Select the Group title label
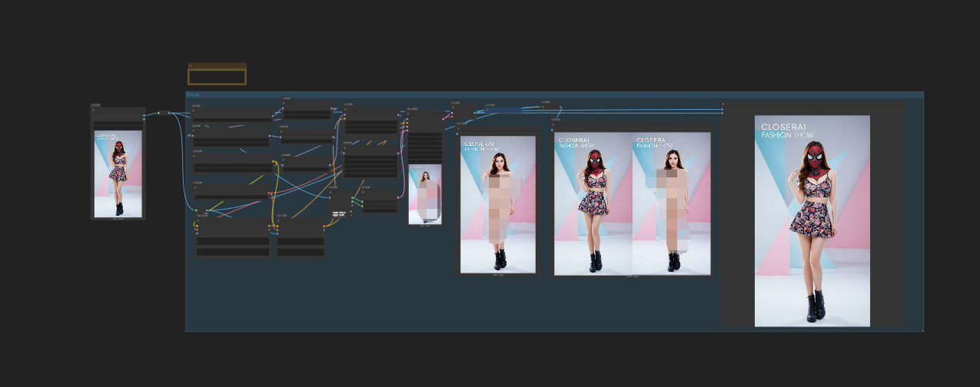The image size is (980, 387). (193, 94)
